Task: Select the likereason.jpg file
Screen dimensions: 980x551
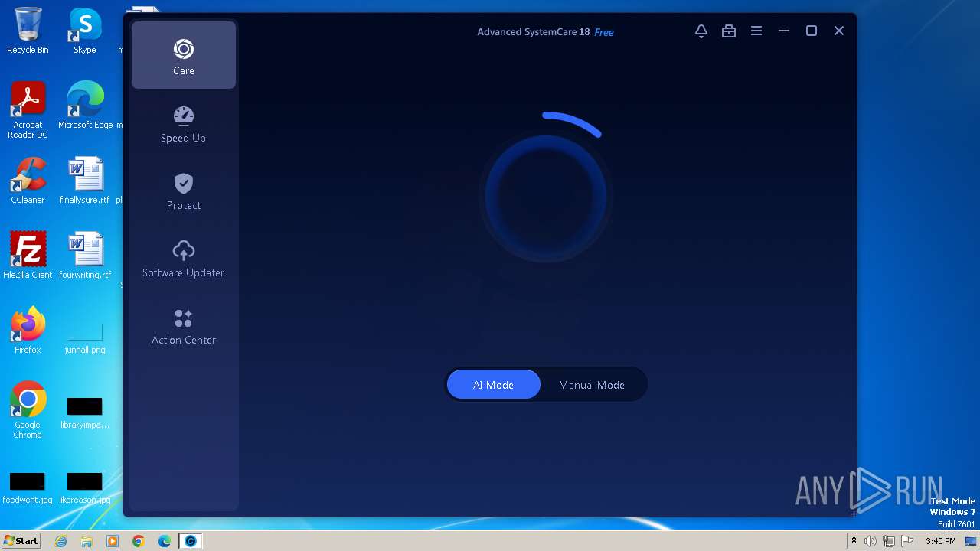Action: pos(85,488)
